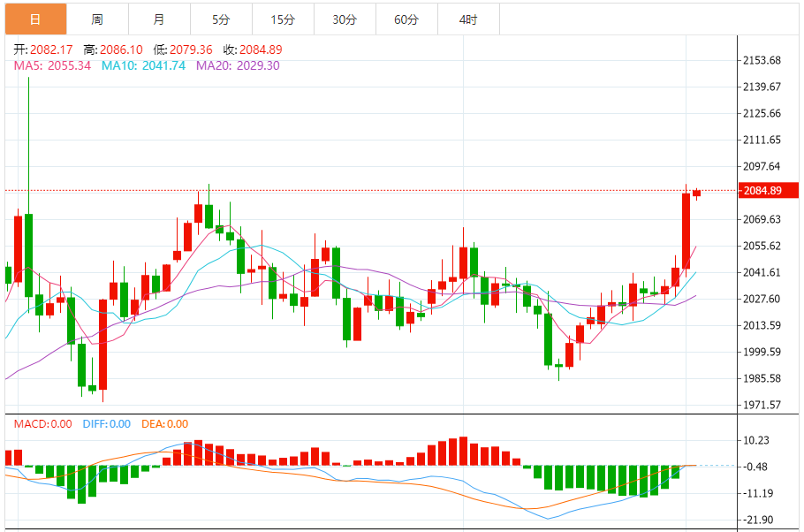Click the closing price 2084.89 value in header
This screenshot has width=804, height=532.
tap(261, 49)
